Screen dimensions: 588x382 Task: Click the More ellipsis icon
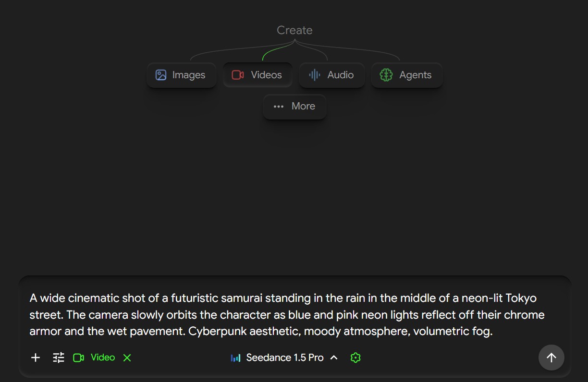tap(278, 107)
